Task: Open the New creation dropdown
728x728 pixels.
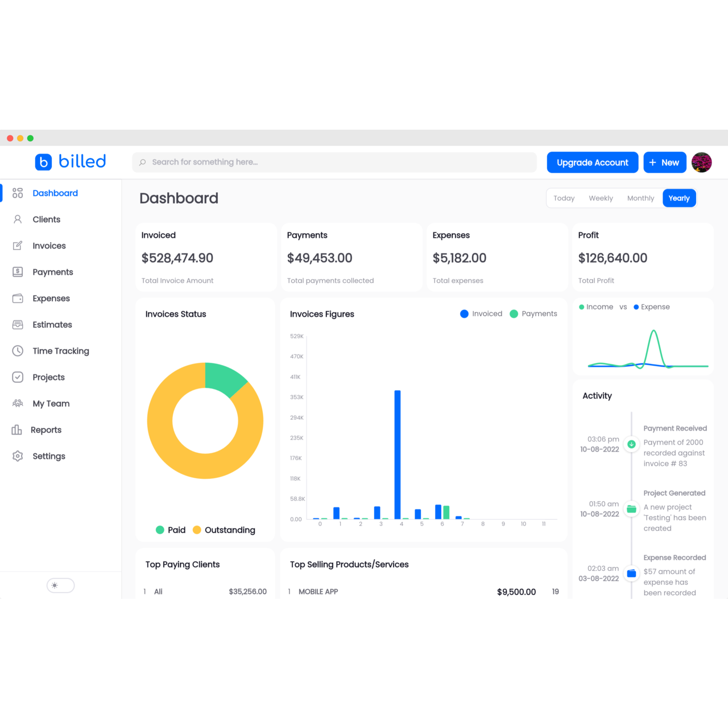Action: [664, 163]
